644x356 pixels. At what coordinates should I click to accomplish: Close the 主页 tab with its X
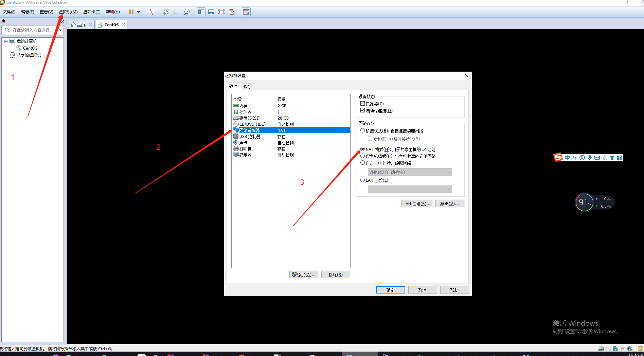click(91, 24)
